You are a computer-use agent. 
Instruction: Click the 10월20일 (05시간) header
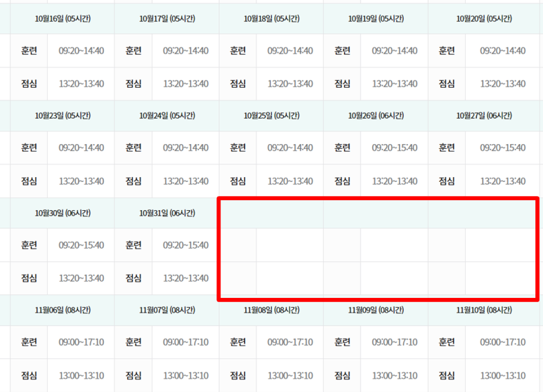(x=484, y=19)
